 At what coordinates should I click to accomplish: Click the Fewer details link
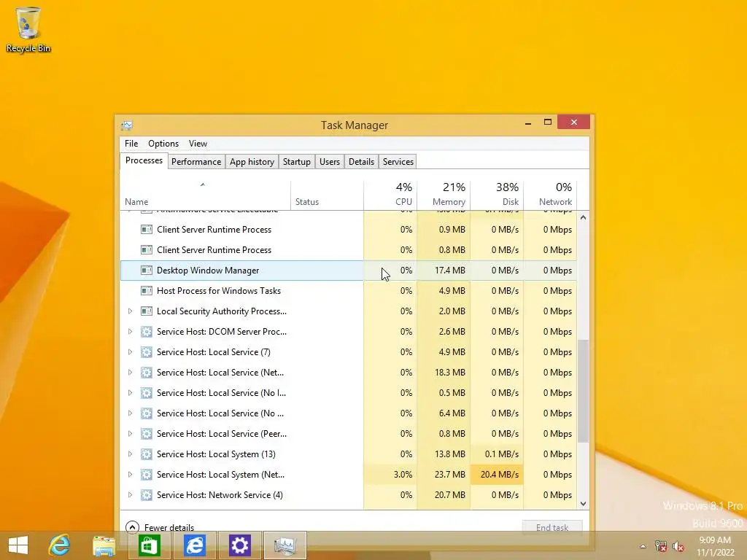tap(169, 528)
